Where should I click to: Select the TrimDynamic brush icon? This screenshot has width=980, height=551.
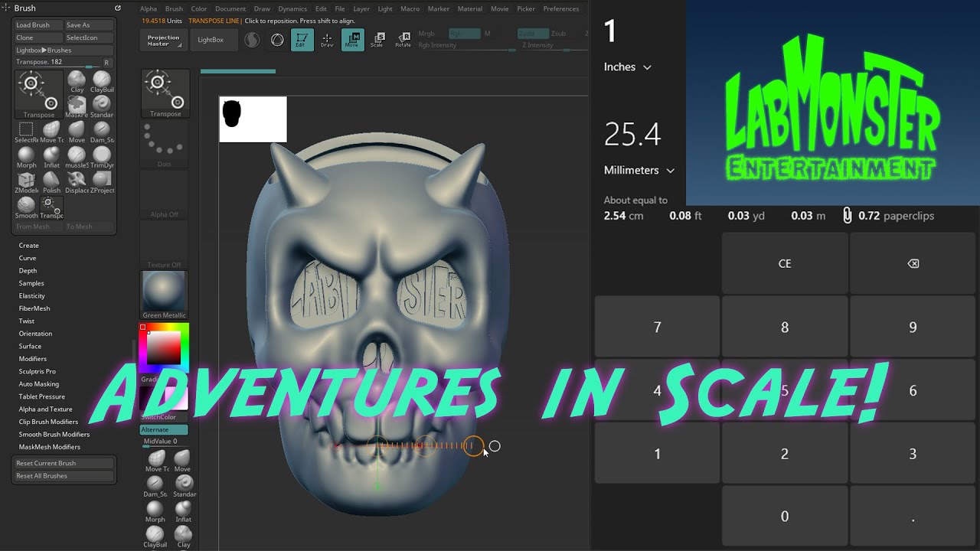tap(101, 157)
